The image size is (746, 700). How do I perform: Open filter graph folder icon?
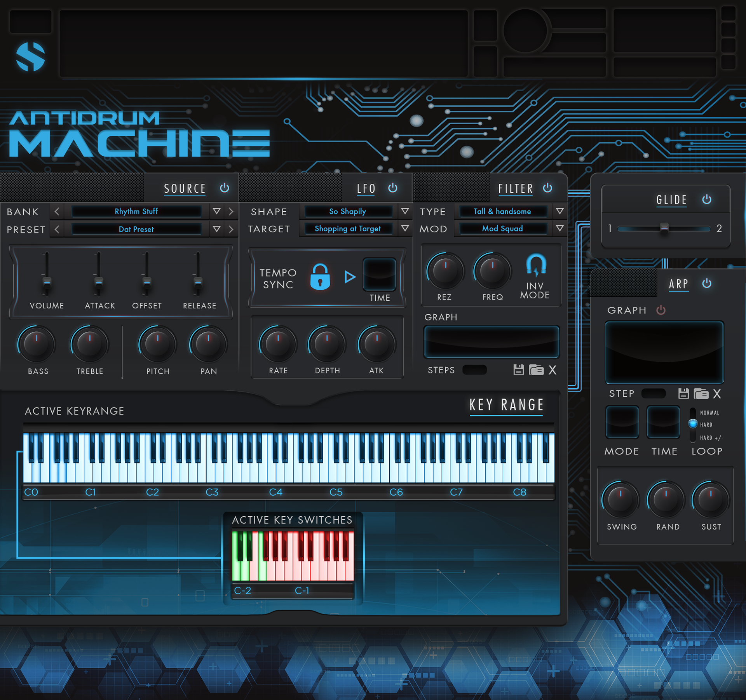pos(536,370)
